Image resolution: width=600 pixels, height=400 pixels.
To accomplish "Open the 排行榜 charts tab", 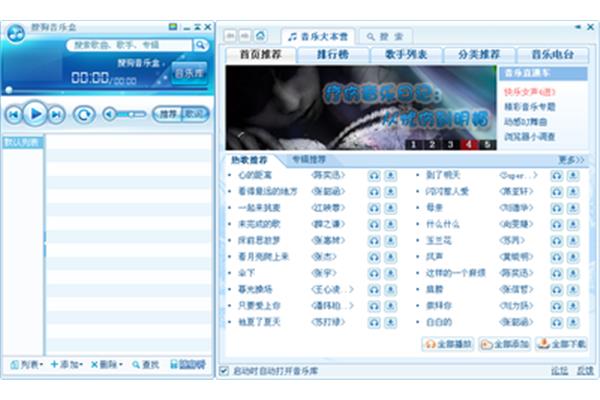I will click(333, 55).
